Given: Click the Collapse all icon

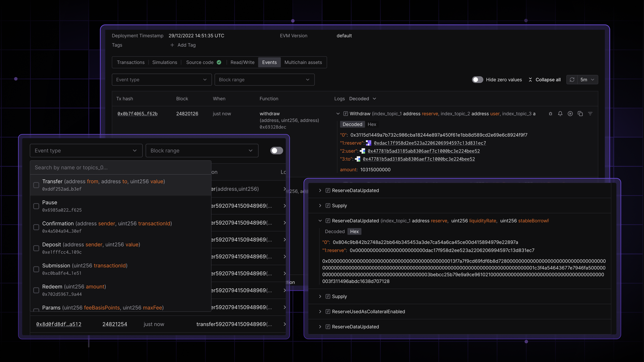Looking at the screenshot, I should [x=530, y=79].
